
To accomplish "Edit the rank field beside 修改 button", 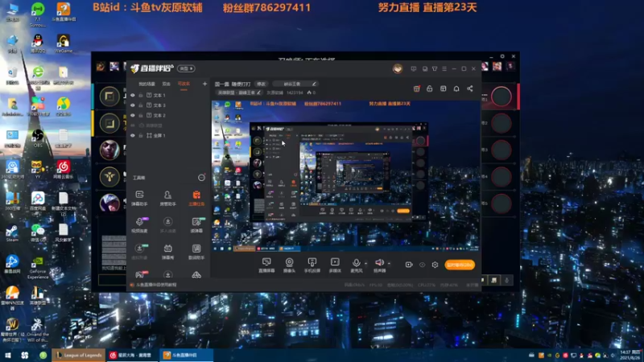I will pyautogui.click(x=295, y=84).
